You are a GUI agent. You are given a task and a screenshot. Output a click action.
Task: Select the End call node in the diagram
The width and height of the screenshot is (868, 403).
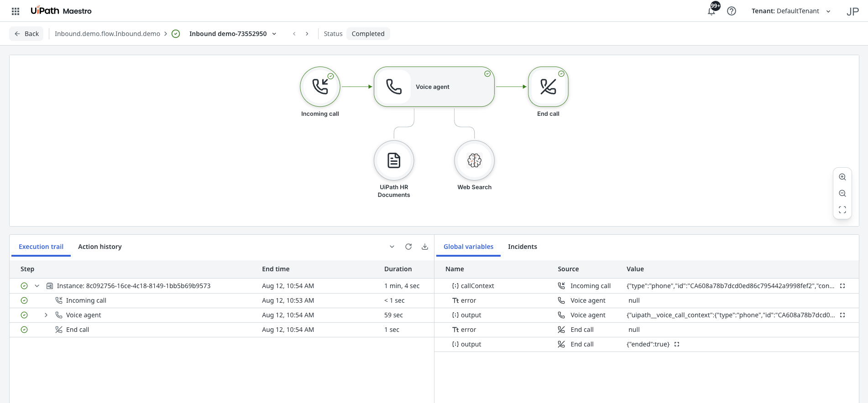(548, 87)
